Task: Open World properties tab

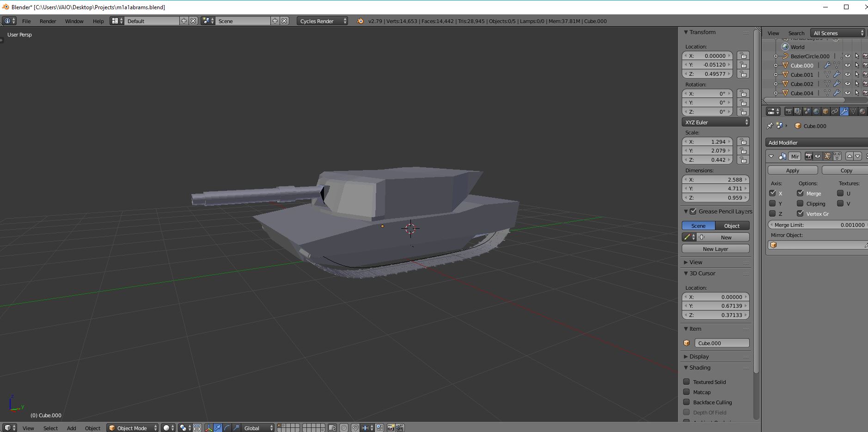Action: tap(816, 111)
